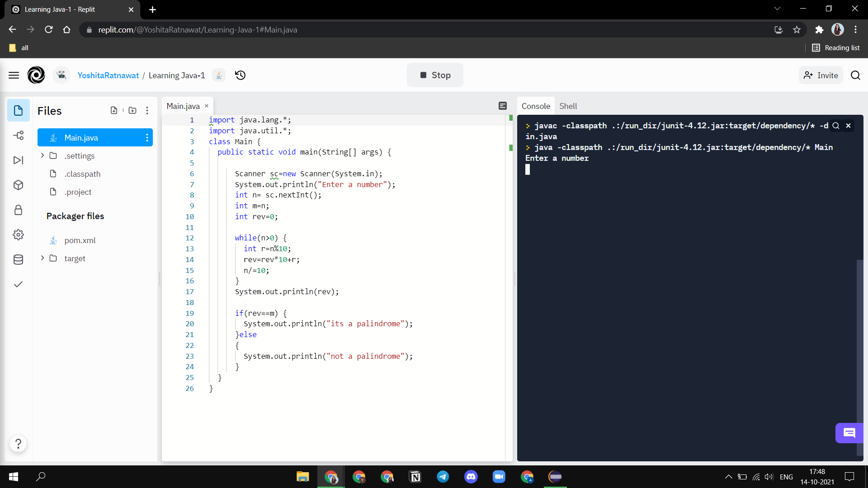Open the Database panel in sidebar
The image size is (868, 488).
coord(18,259)
